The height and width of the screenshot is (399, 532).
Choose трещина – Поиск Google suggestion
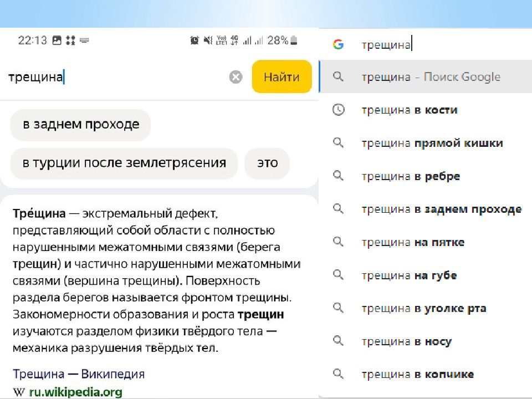[426, 76]
